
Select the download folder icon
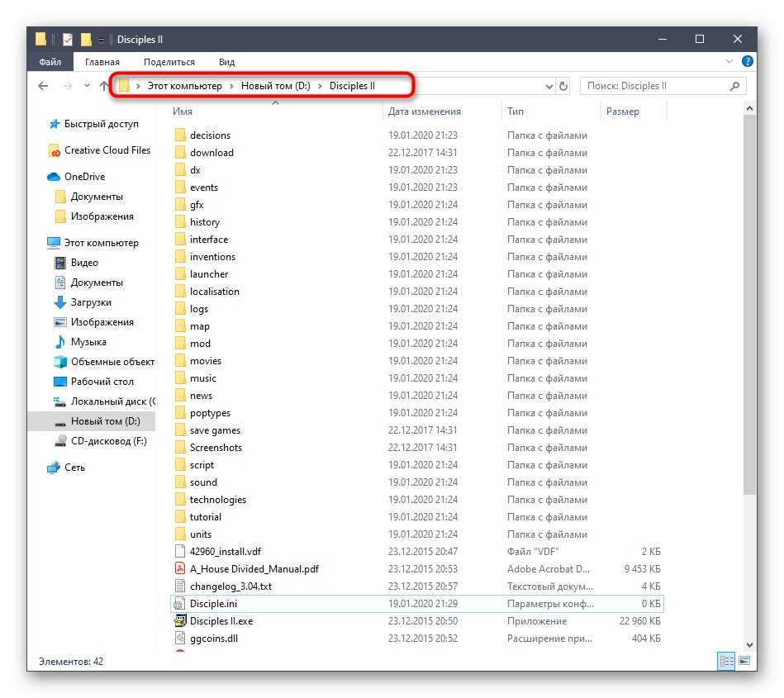[180, 153]
